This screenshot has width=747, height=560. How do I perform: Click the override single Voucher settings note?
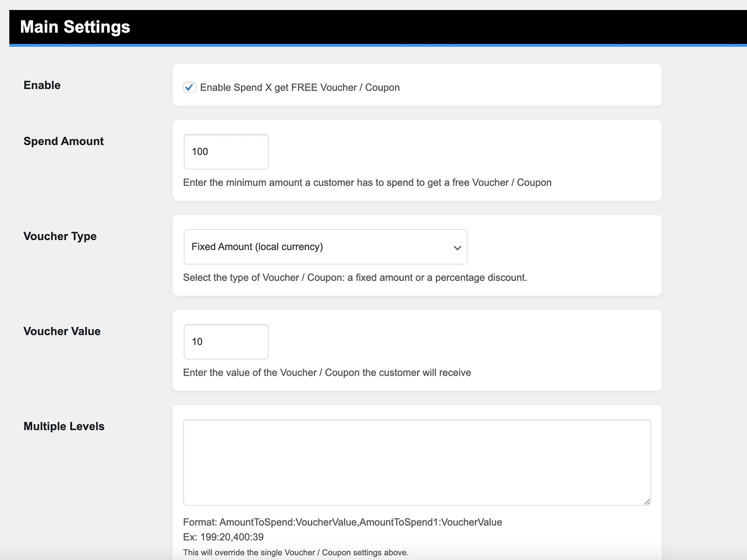[x=296, y=553]
